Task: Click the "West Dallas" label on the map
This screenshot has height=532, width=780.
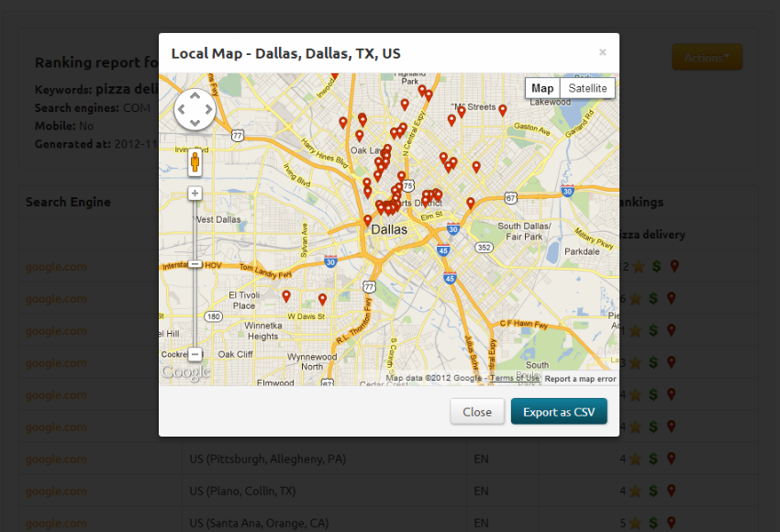Action: [217, 219]
